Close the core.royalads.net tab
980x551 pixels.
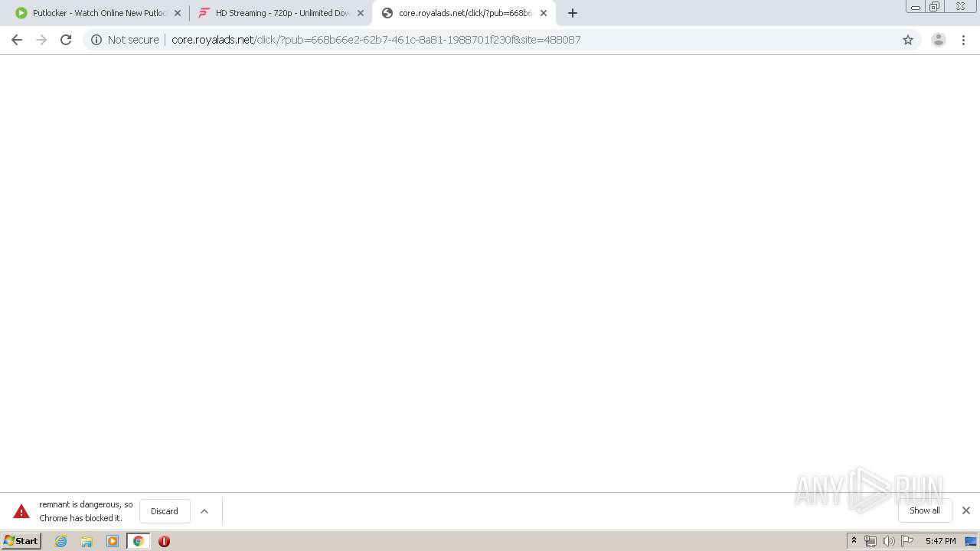(x=544, y=13)
